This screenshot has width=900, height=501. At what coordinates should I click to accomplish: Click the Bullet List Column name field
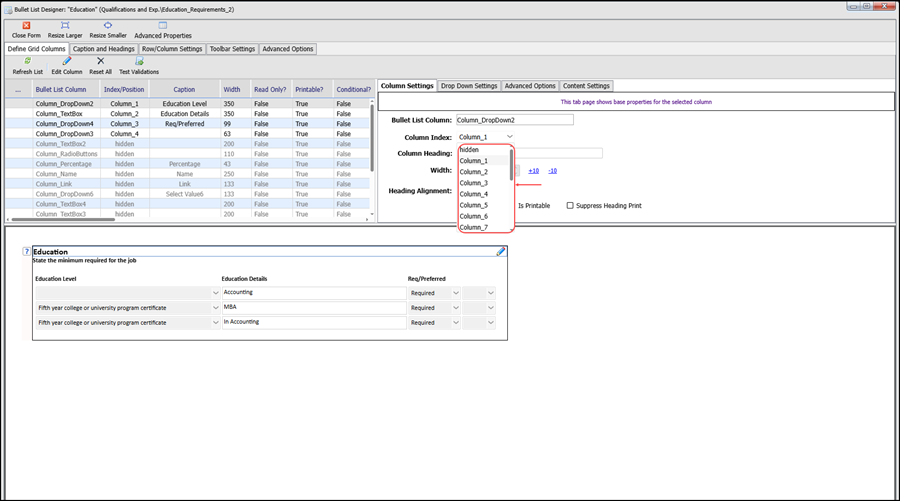pos(514,120)
